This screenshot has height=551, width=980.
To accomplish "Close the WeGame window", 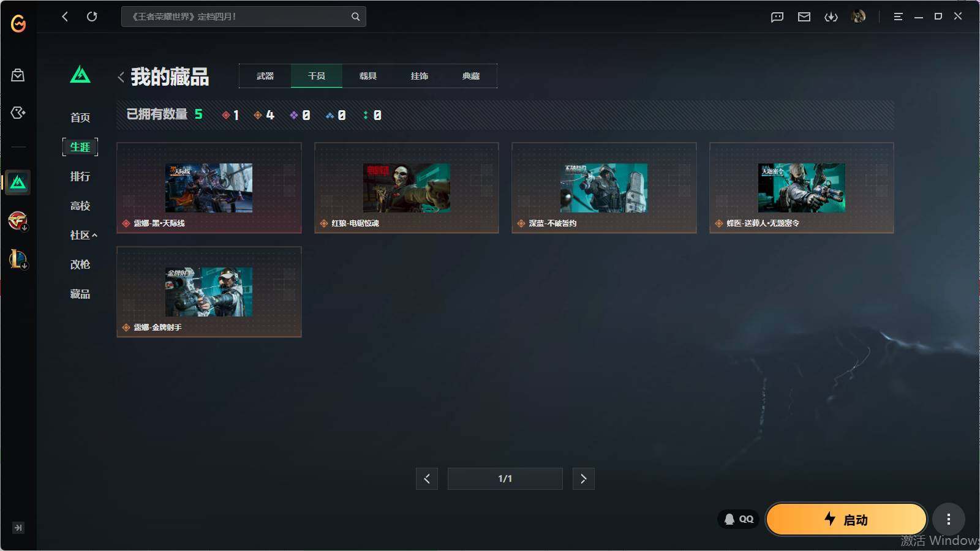I will 958,17.
